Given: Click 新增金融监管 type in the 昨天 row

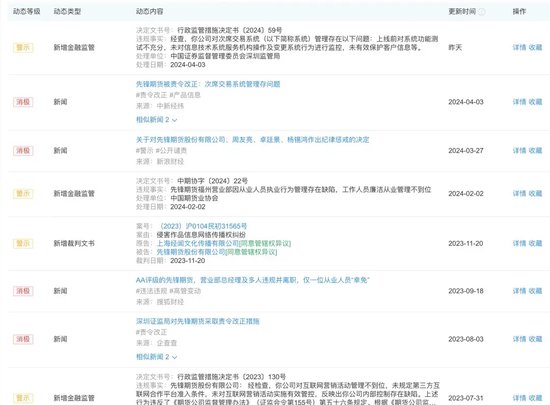Looking at the screenshot, I should tap(74, 47).
